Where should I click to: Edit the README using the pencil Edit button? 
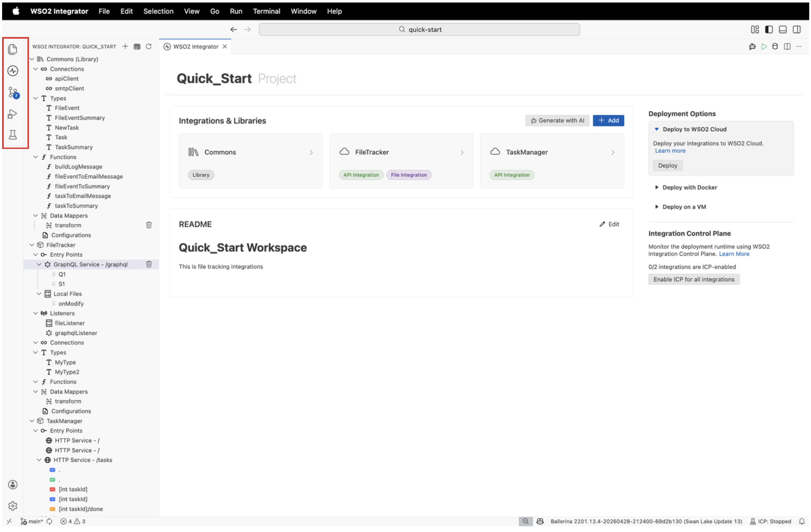click(609, 224)
